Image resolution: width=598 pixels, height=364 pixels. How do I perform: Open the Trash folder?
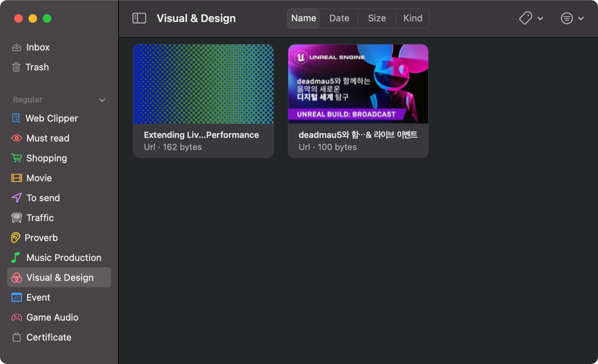[59, 67]
